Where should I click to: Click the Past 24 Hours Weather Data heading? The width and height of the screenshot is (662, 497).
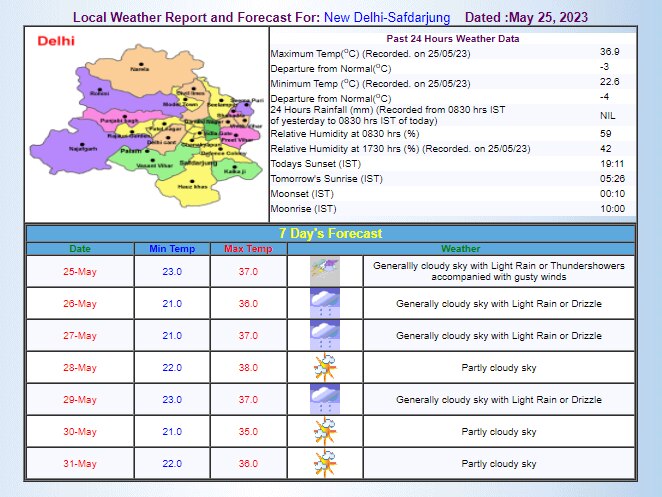coord(452,38)
